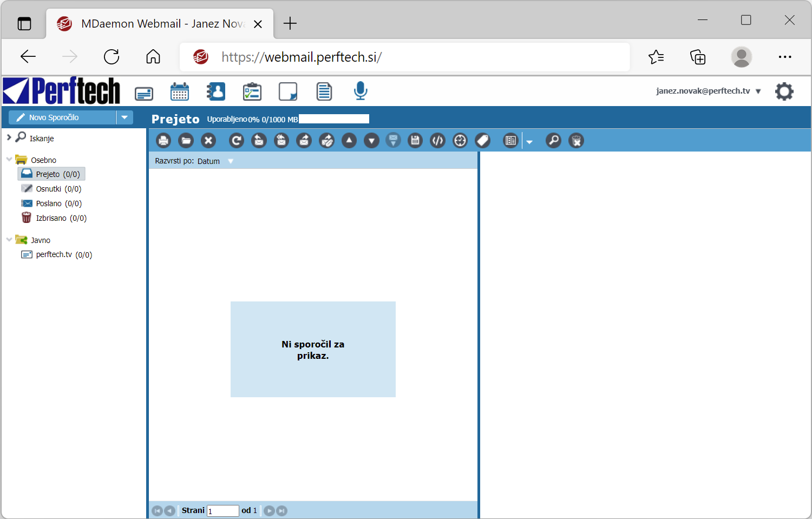
Task: Open the Contacts address book icon
Action: (x=215, y=91)
